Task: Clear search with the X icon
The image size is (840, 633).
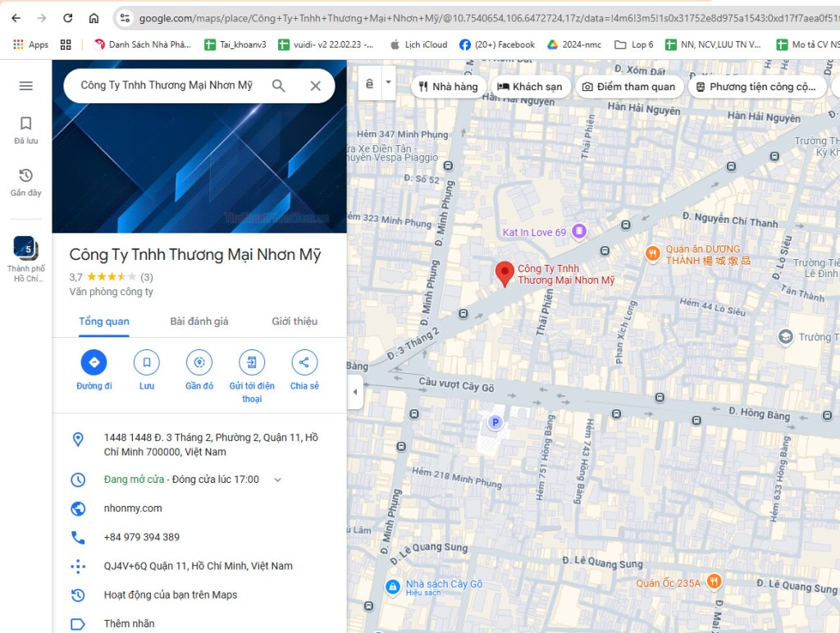Action: click(315, 84)
